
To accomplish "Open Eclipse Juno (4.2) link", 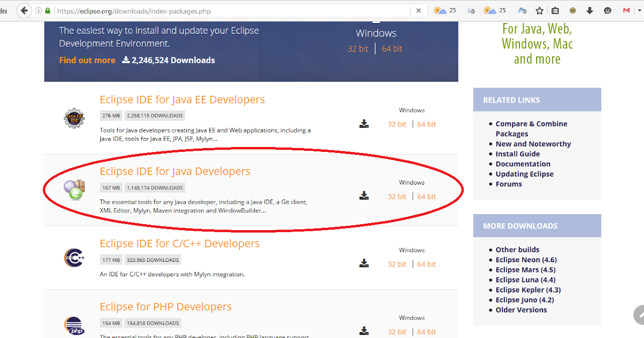I will tap(525, 300).
